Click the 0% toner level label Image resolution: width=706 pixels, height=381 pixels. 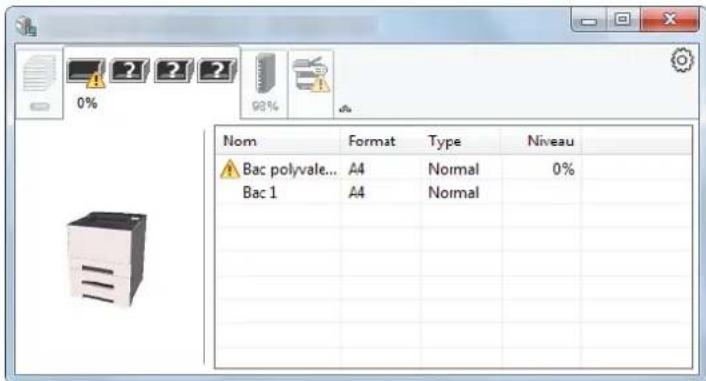tap(87, 103)
